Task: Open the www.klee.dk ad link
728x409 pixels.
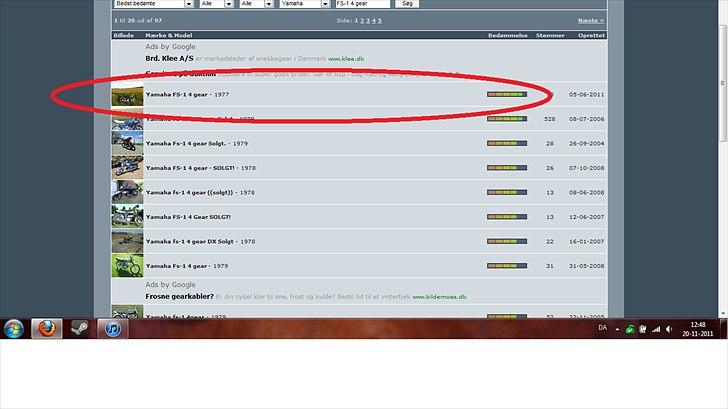Action: coord(346,59)
